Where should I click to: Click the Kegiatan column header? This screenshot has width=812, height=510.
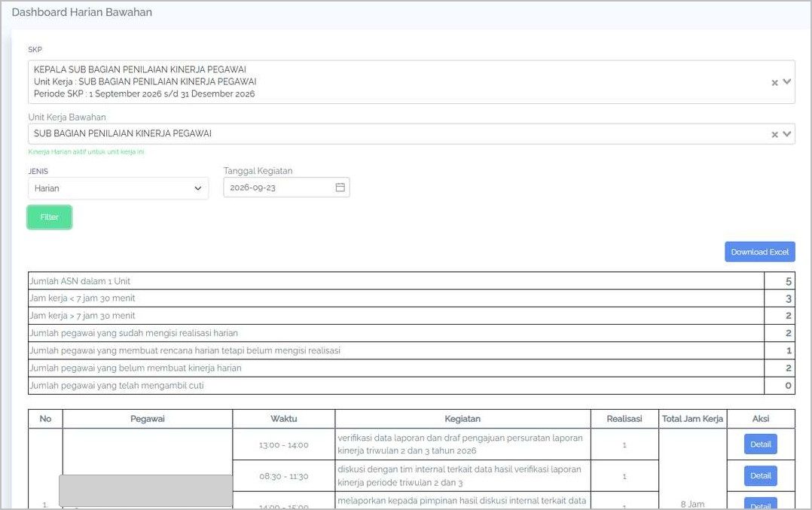(x=462, y=419)
